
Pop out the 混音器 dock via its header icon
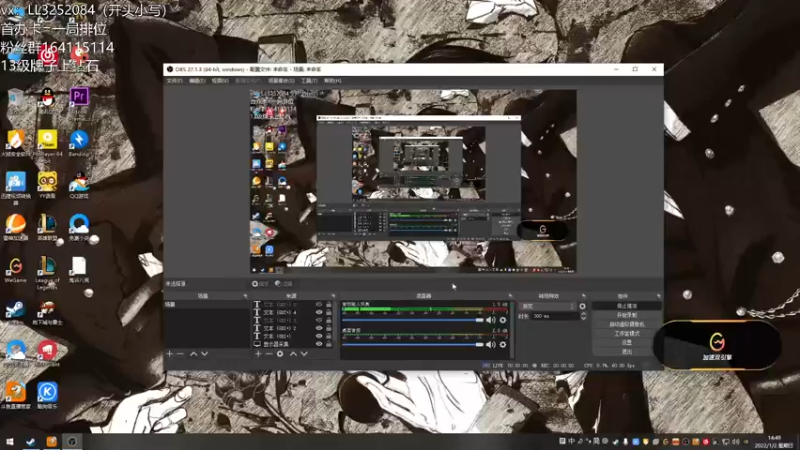pos(510,296)
